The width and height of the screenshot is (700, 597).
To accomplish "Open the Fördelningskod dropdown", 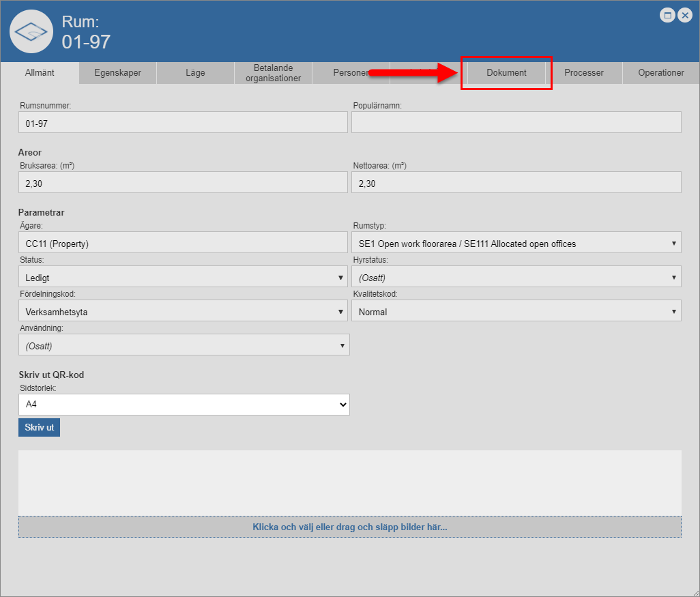I will [184, 311].
